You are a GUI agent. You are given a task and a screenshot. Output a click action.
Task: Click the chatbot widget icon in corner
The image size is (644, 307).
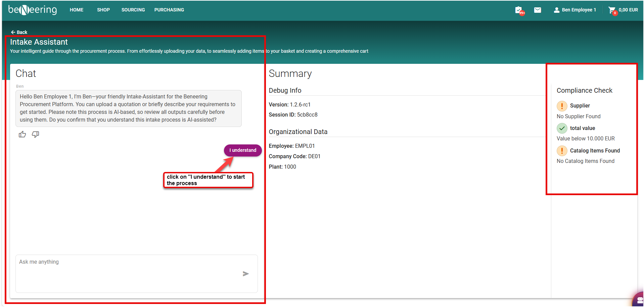point(639,300)
